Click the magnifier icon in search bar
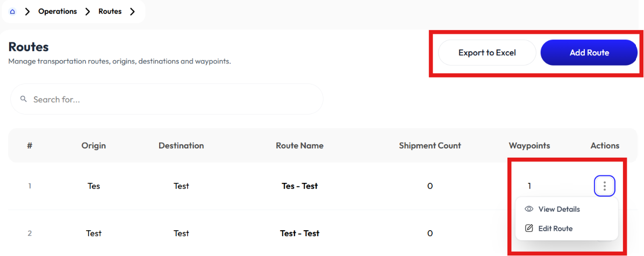 pos(24,99)
